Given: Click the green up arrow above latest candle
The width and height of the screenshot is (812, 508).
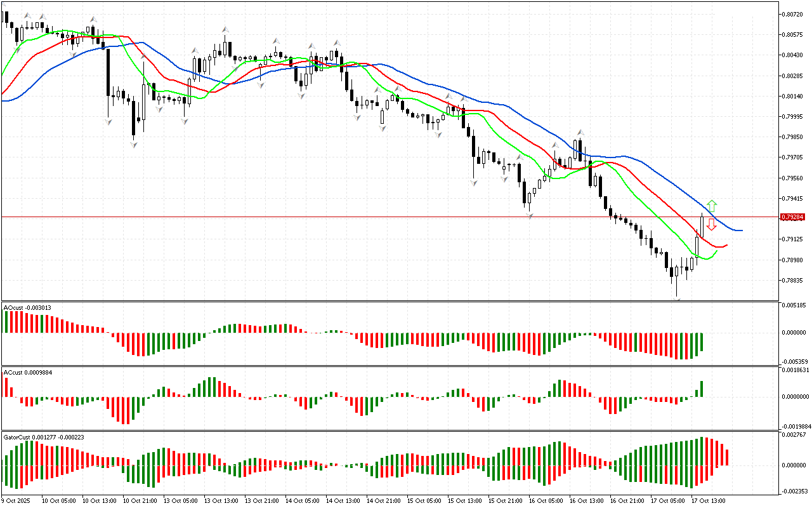Looking at the screenshot, I should point(712,206).
